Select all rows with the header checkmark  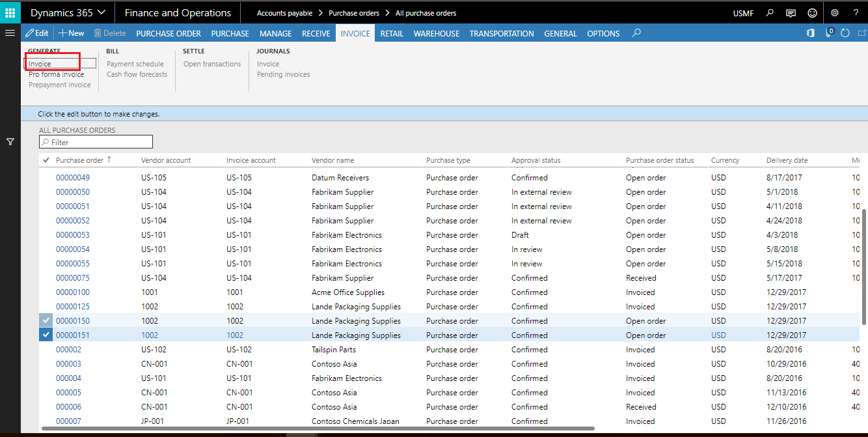pyautogui.click(x=45, y=160)
